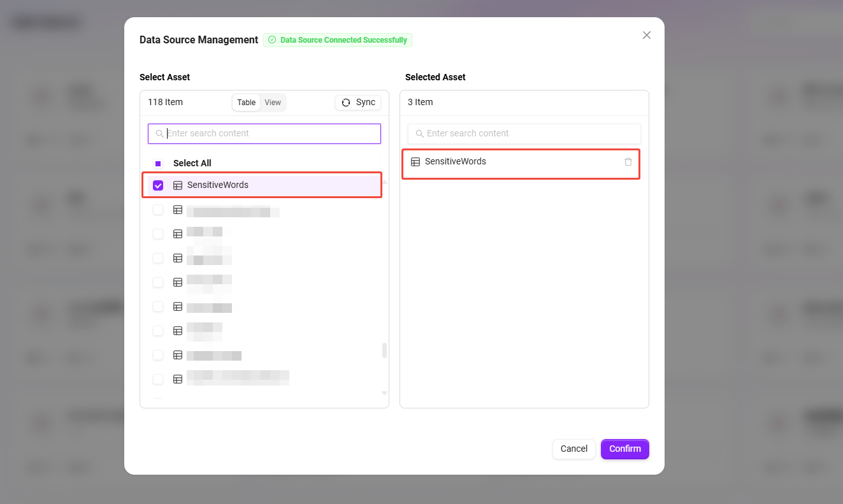Viewport: 843px width, 504px height.
Task: Uncheck the SensitiveWords checkbox
Action: tap(158, 185)
